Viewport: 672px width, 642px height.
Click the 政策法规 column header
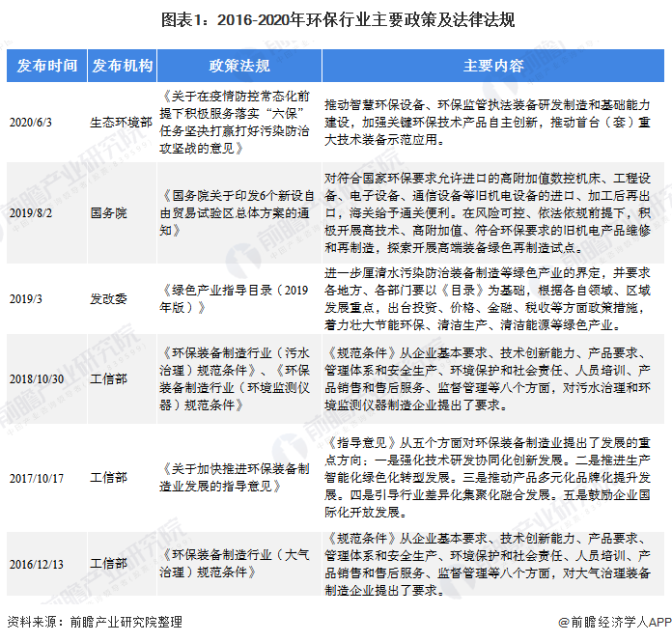pyautogui.click(x=238, y=67)
